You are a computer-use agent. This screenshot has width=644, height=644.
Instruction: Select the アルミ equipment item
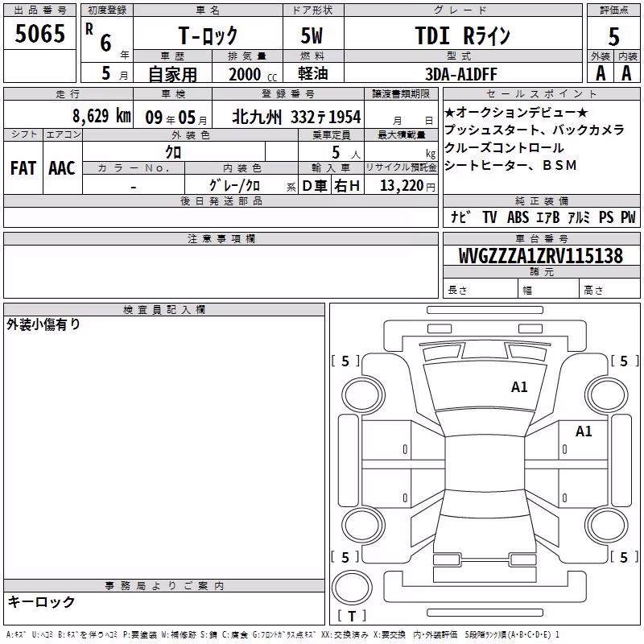(x=579, y=217)
